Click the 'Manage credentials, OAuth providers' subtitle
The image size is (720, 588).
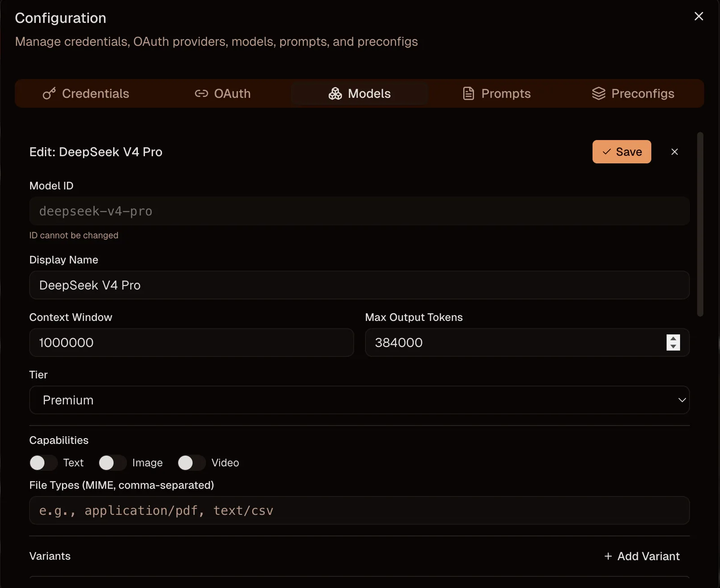click(x=216, y=42)
